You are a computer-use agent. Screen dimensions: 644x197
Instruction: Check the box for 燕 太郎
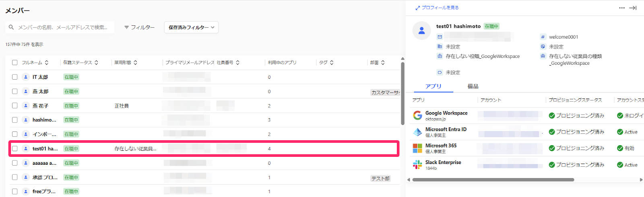(x=15, y=91)
